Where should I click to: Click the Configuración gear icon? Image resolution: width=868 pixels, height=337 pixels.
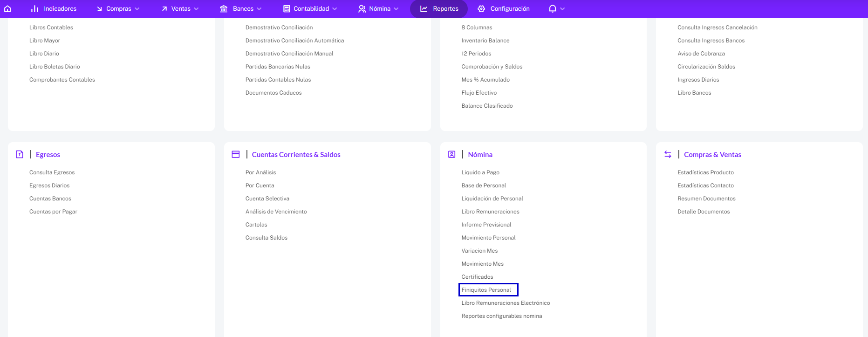coord(481,9)
